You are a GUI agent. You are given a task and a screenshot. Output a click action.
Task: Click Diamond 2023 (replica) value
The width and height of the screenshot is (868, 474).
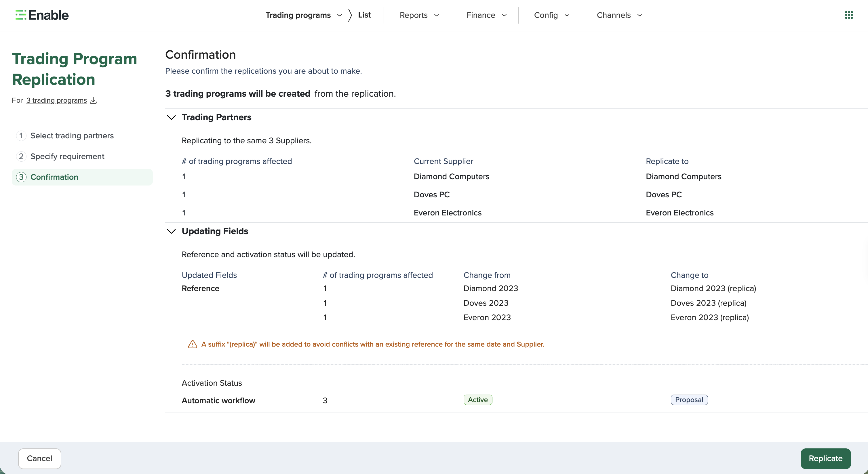tap(713, 288)
